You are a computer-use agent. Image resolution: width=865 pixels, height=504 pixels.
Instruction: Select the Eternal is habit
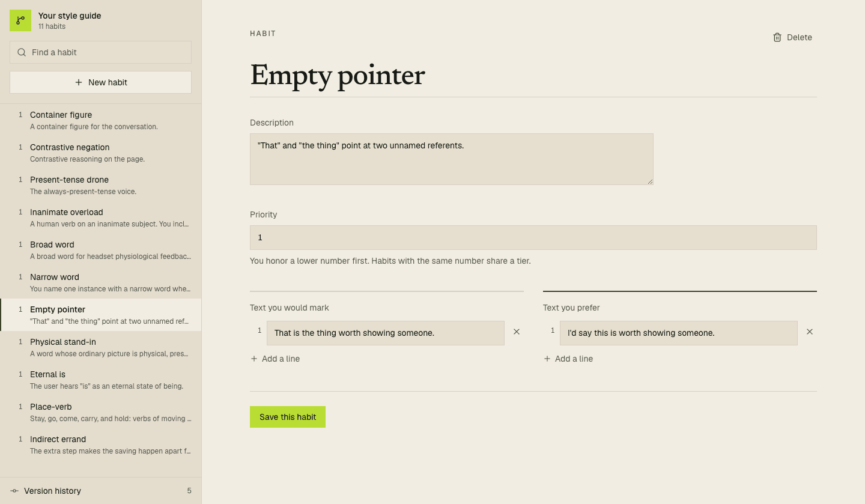click(x=100, y=380)
